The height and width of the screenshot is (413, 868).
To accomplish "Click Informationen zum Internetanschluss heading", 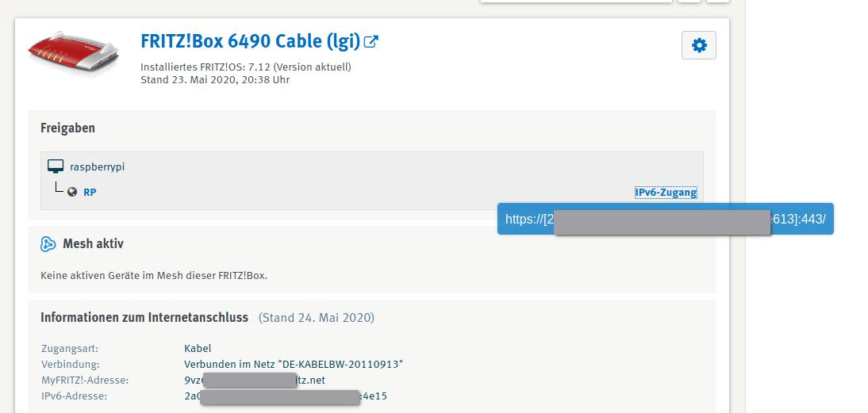I will click(144, 317).
